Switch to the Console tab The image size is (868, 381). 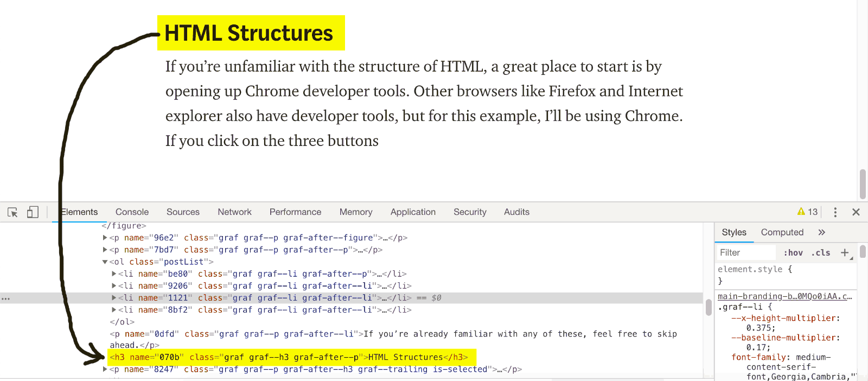tap(132, 212)
